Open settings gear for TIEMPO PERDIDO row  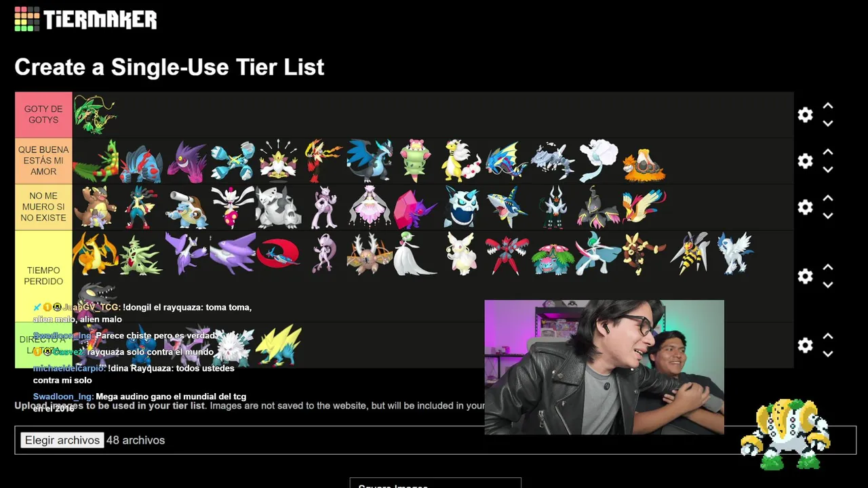[x=805, y=277]
